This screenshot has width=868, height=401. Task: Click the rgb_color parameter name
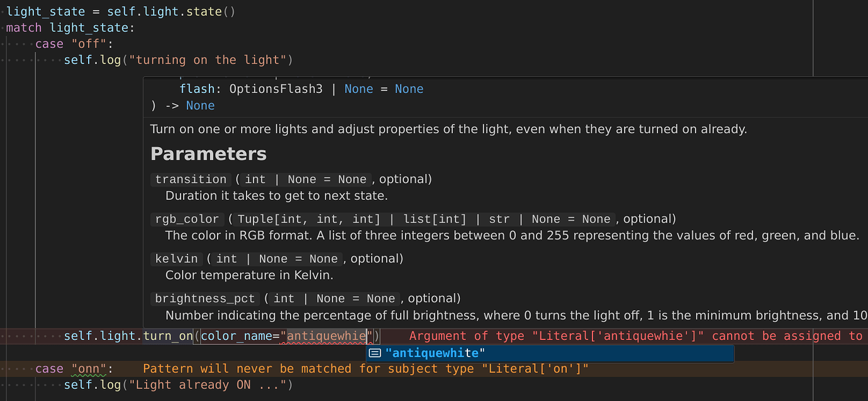click(x=187, y=219)
